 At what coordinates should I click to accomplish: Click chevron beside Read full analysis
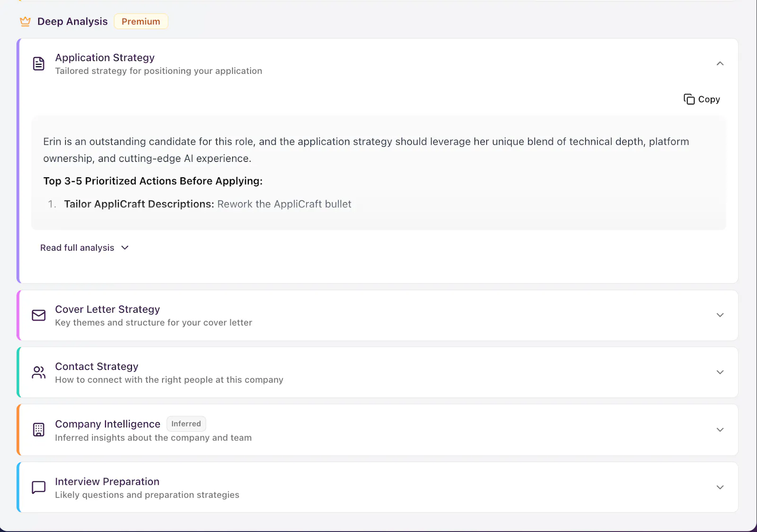pos(125,248)
